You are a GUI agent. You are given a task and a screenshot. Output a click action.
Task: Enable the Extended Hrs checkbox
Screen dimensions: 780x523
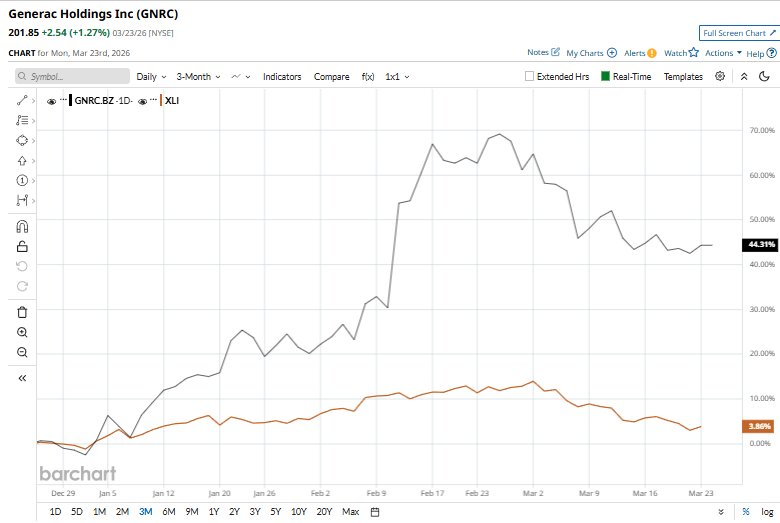(529, 76)
